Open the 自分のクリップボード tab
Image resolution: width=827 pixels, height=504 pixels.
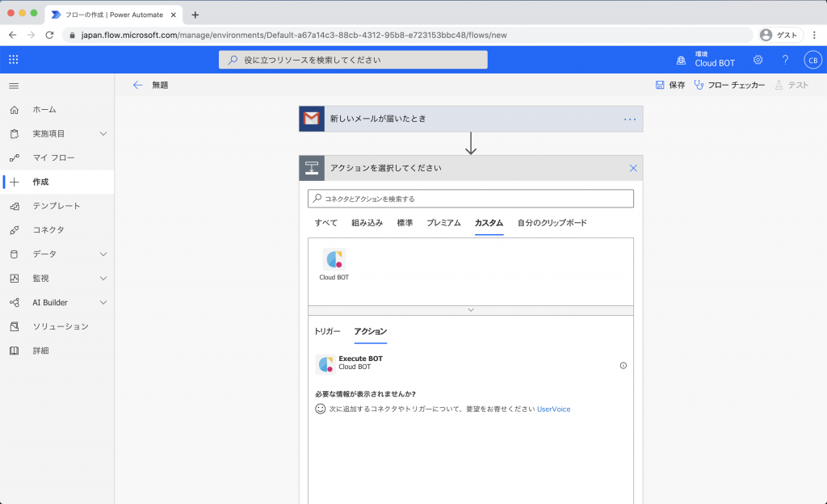pyautogui.click(x=552, y=223)
